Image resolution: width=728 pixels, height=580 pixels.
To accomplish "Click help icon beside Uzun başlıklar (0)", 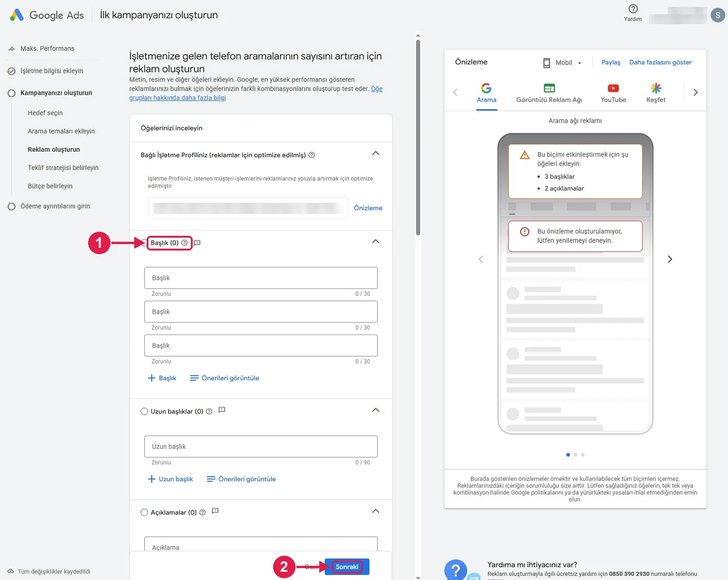I will point(209,411).
